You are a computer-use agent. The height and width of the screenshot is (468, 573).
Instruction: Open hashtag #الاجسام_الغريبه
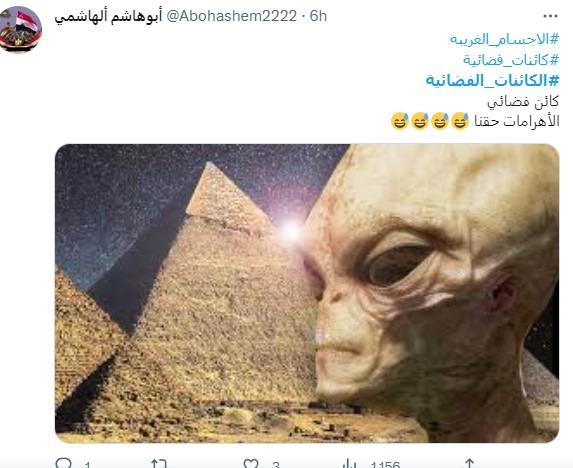tap(504, 39)
